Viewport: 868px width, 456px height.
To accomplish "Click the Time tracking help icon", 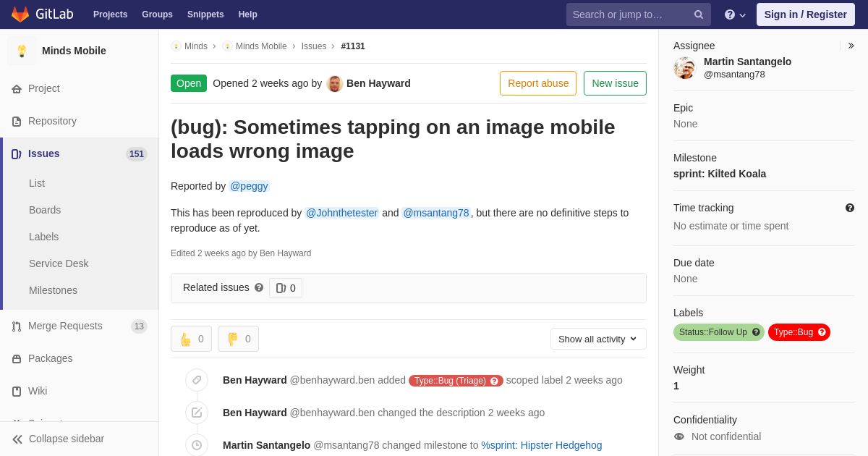I will click(x=850, y=208).
